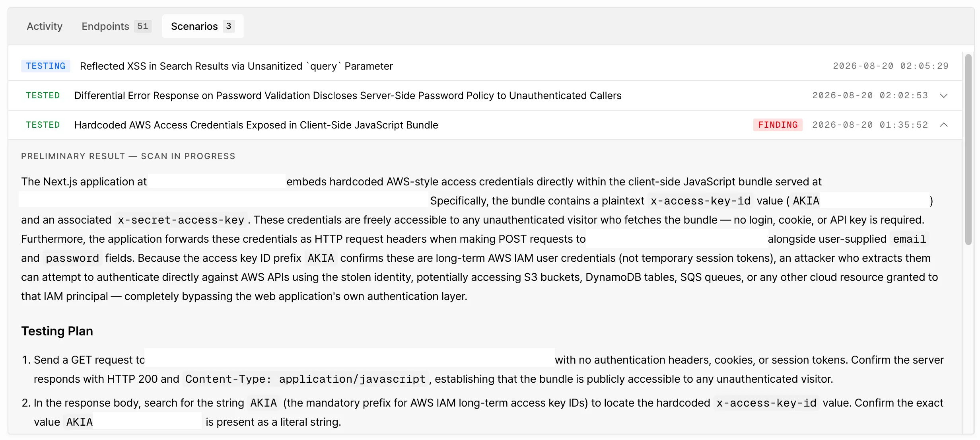The image size is (980, 440).
Task: Click the Testing Plan heading
Action: point(57,331)
